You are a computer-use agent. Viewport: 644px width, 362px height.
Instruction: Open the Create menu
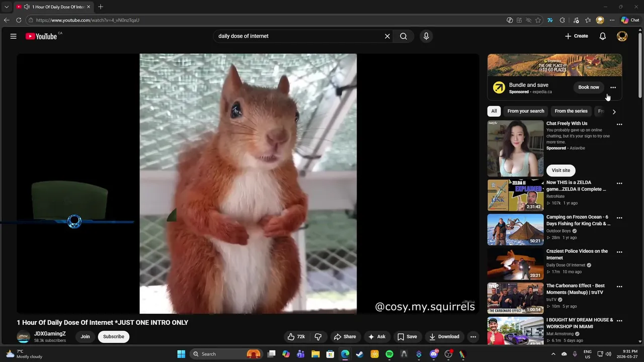click(577, 36)
